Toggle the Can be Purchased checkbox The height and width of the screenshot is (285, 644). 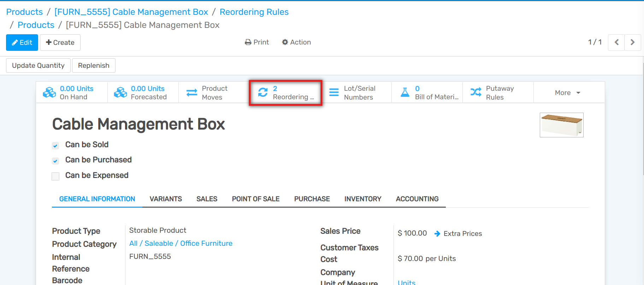click(55, 161)
